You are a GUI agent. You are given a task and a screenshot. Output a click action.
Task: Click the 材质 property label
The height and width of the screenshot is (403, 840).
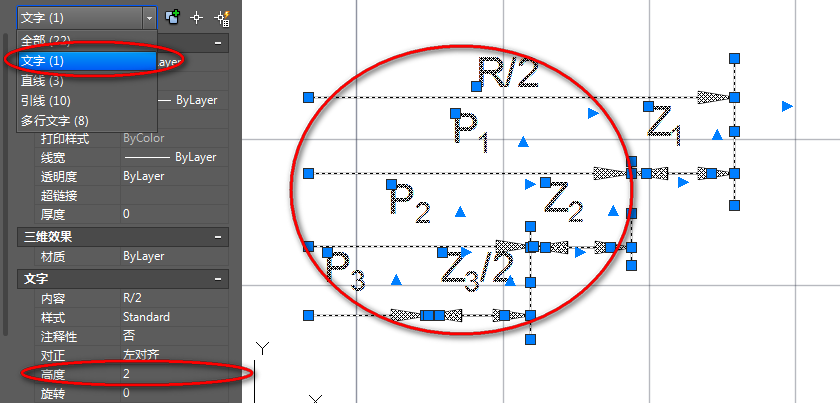(52, 257)
